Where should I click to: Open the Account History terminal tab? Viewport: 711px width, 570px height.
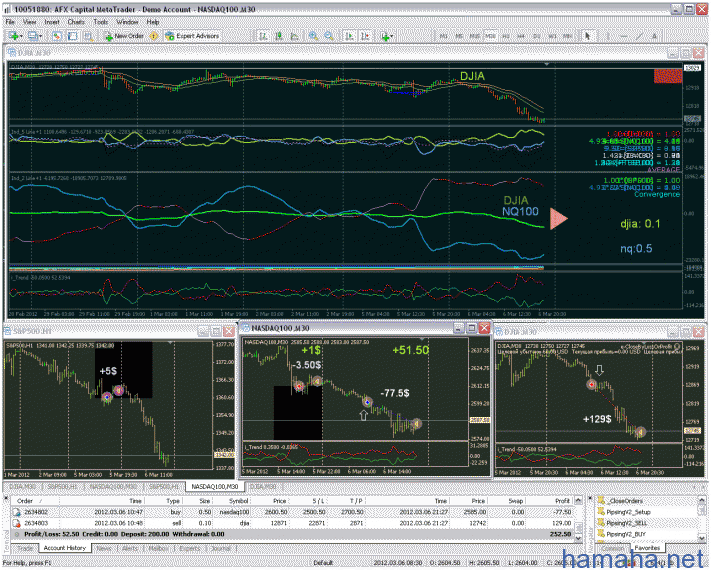click(x=65, y=548)
